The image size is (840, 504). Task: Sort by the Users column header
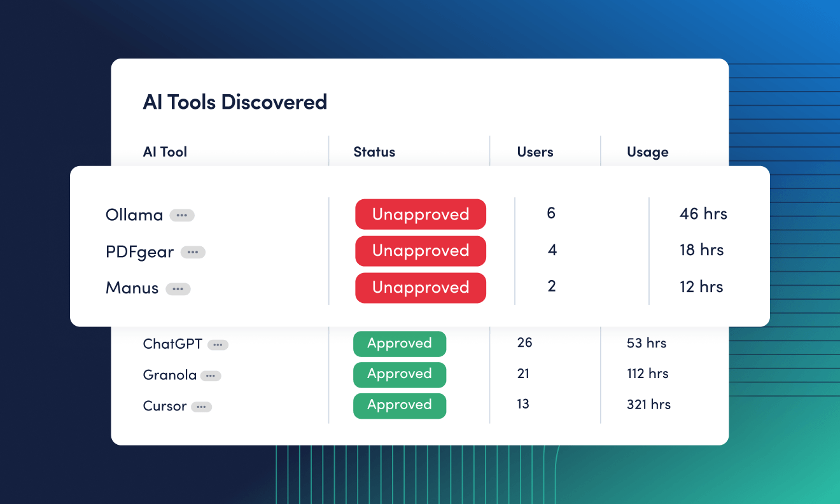535,152
